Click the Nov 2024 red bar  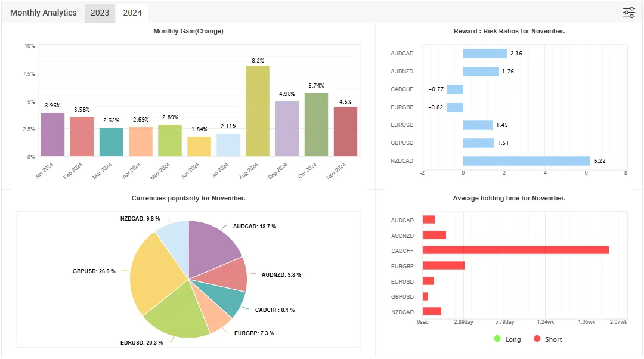point(345,131)
